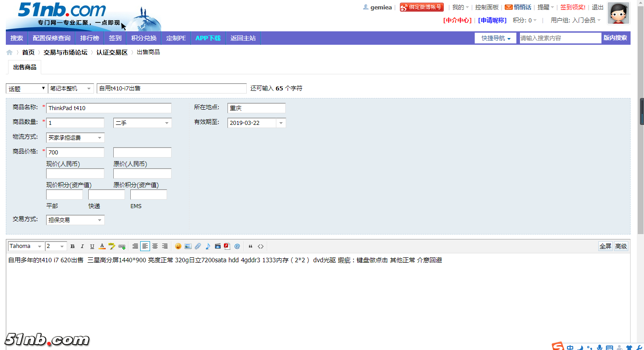Insert music via the note icon

208,246
